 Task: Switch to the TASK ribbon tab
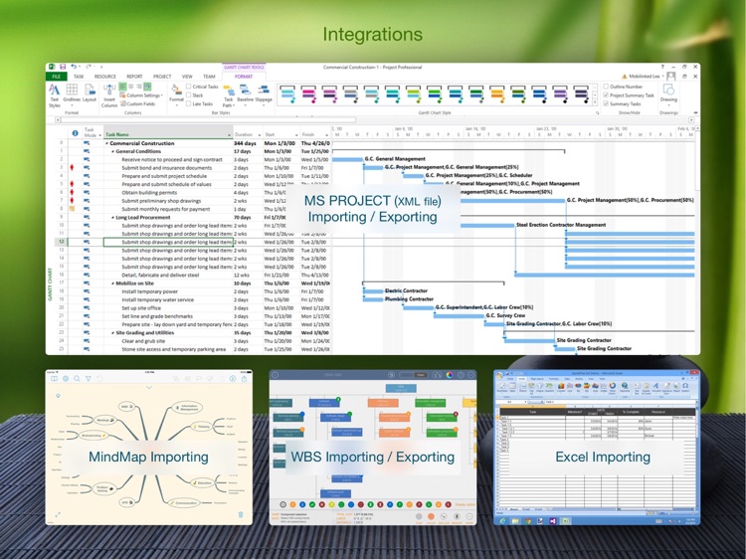(79, 77)
